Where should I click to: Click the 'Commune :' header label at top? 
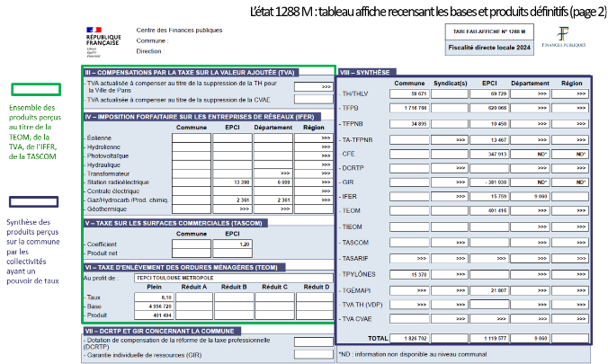click(152, 40)
